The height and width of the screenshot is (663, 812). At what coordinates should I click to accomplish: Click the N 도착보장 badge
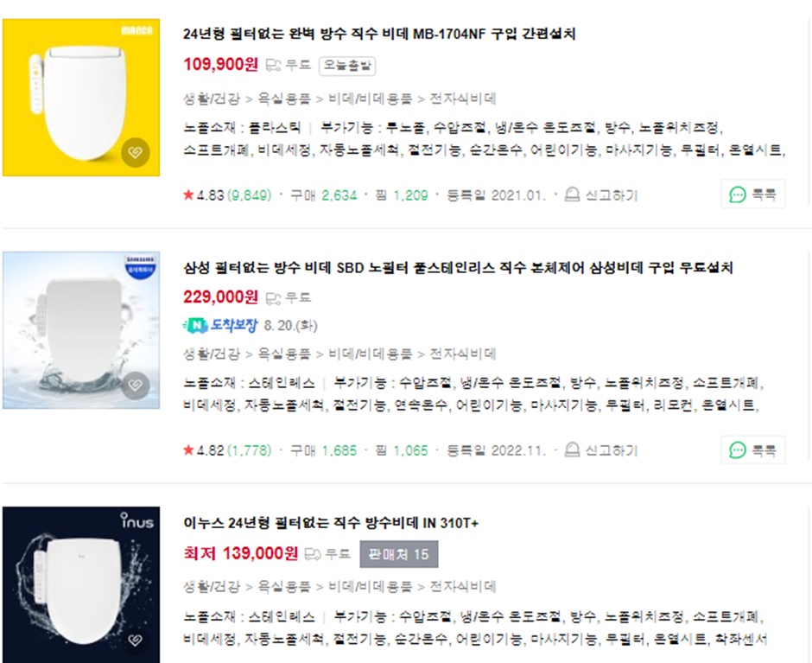pyautogui.click(x=220, y=326)
